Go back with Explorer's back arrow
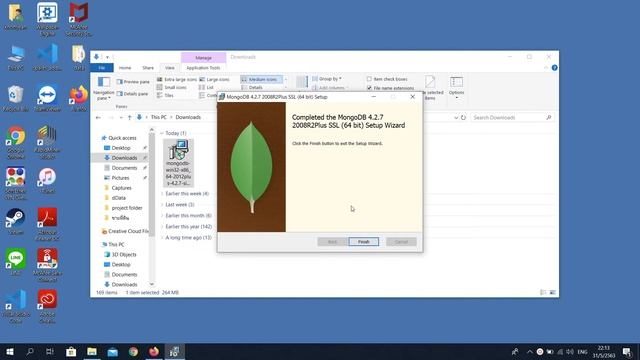The image size is (640, 360). [x=98, y=118]
